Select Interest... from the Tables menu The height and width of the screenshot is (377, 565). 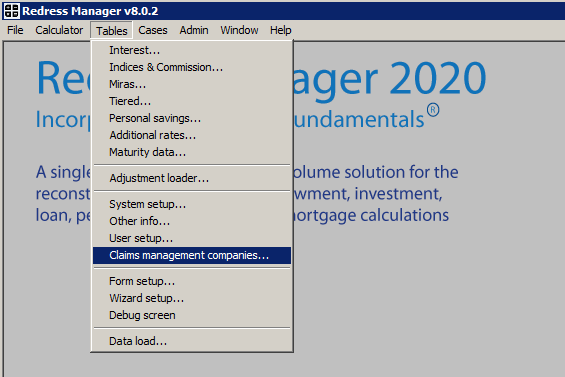coord(192,50)
